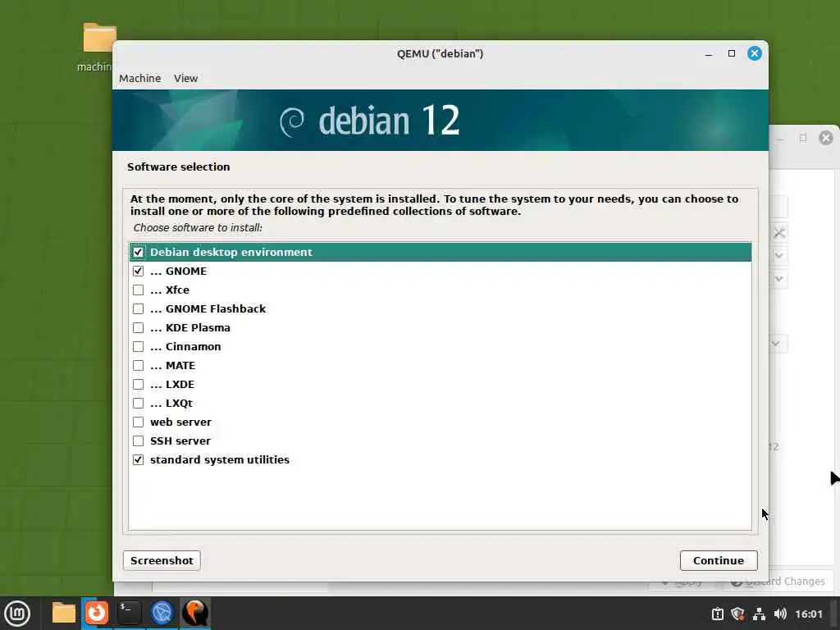Tick the MATE checkbox
Viewport: 840px width, 630px height.
[x=138, y=365]
